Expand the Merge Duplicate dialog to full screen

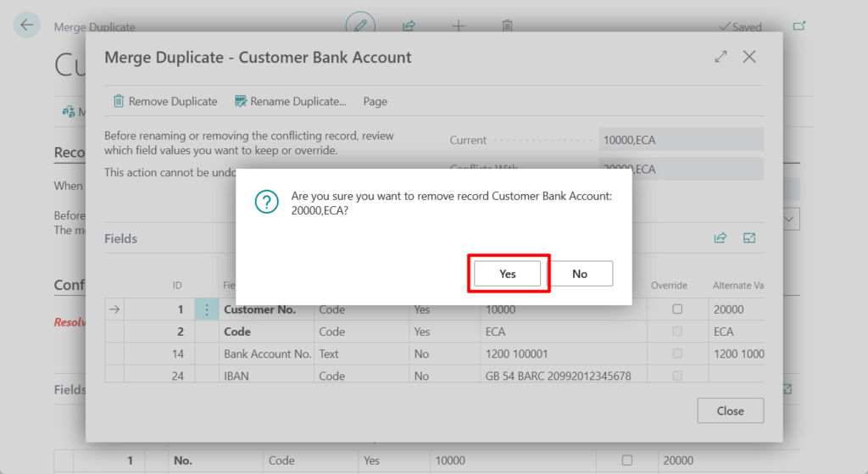click(721, 57)
